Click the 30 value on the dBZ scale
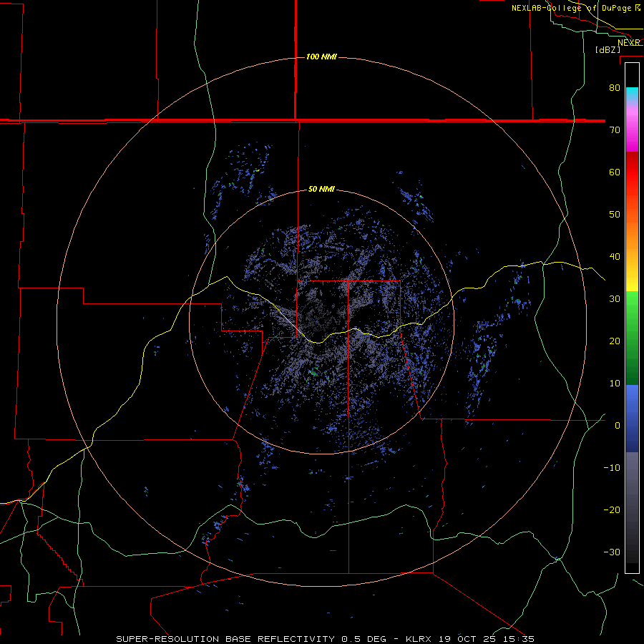The height and width of the screenshot is (644, 644). [x=615, y=298]
